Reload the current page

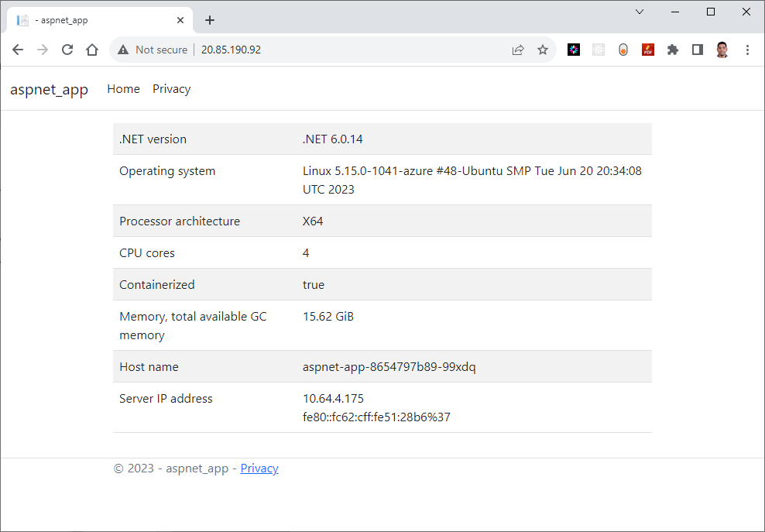(67, 50)
